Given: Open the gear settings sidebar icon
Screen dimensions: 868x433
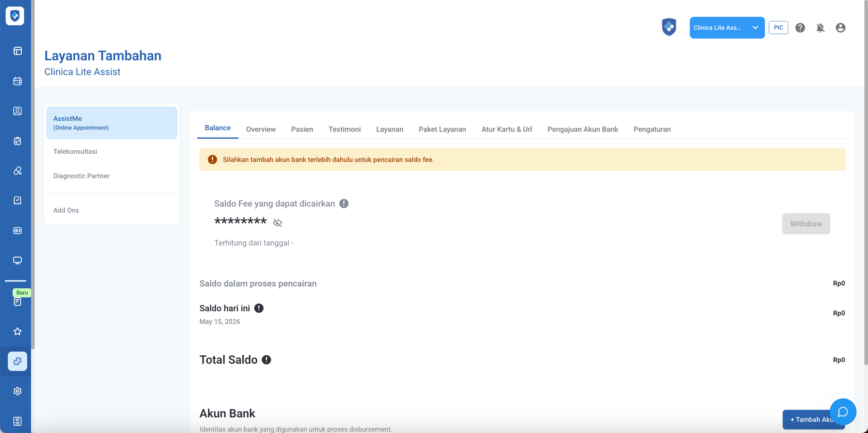Looking at the screenshot, I should tap(17, 391).
